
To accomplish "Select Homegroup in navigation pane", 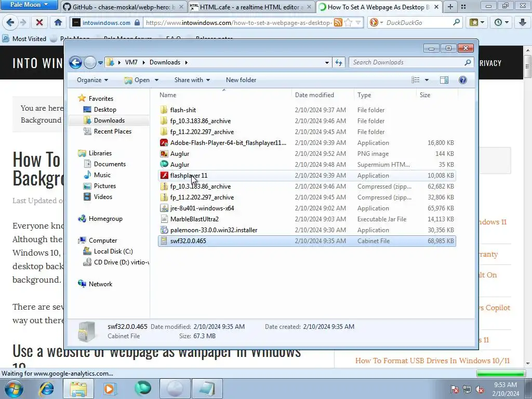I will [105, 219].
